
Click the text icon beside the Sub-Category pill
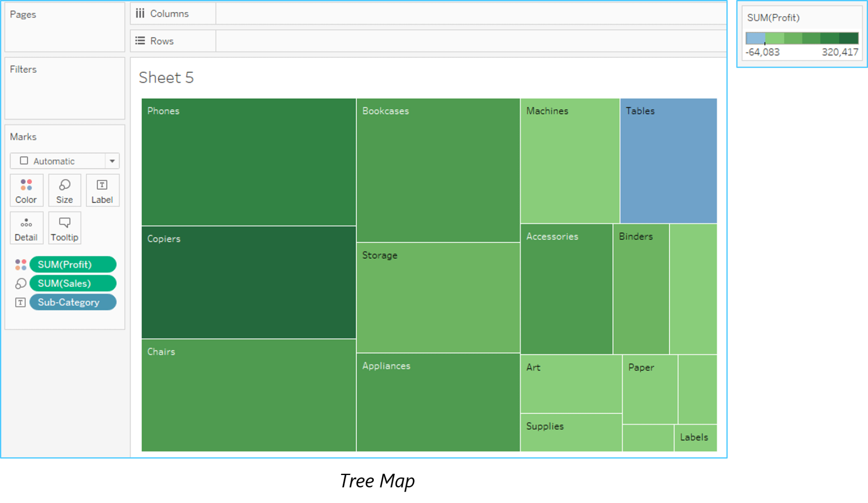(x=20, y=302)
